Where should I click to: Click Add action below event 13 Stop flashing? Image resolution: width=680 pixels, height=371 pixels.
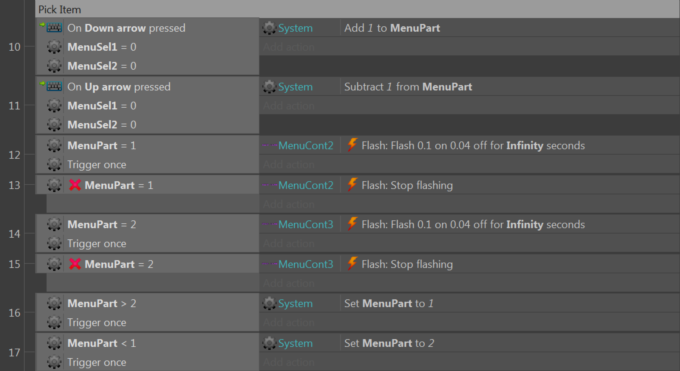pos(289,204)
